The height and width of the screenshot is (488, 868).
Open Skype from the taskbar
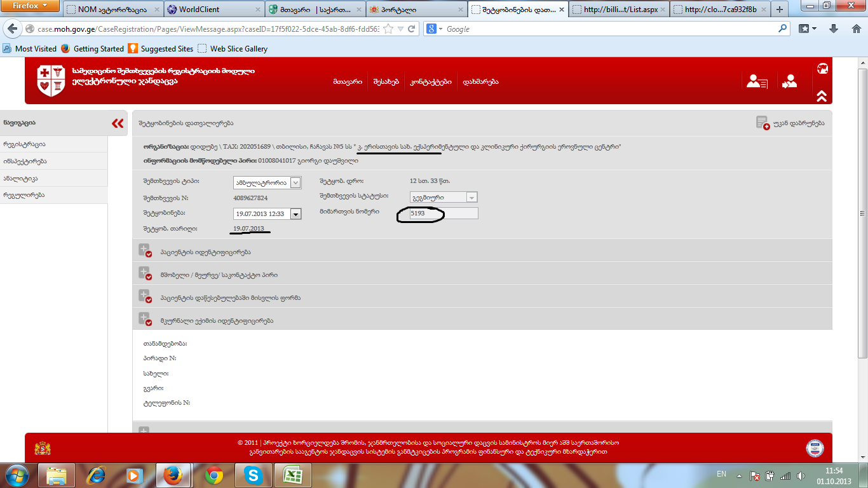pyautogui.click(x=253, y=475)
